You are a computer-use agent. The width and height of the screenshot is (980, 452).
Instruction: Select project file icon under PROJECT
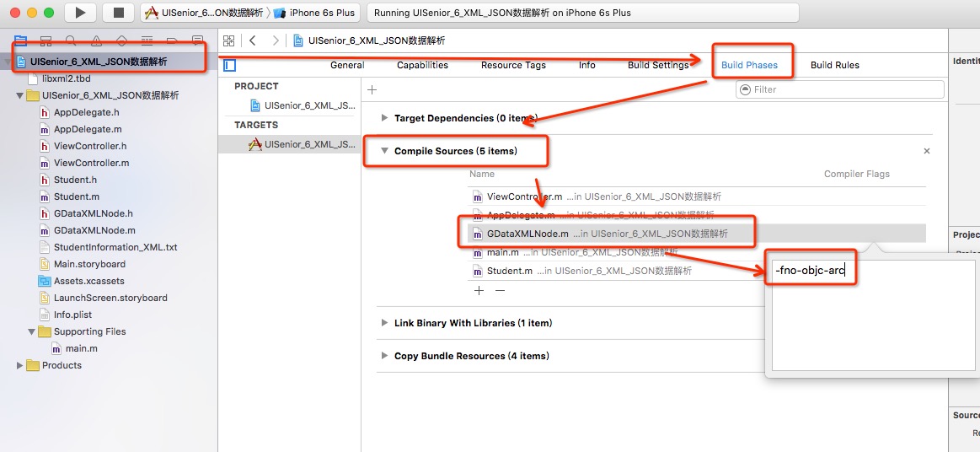tap(255, 105)
